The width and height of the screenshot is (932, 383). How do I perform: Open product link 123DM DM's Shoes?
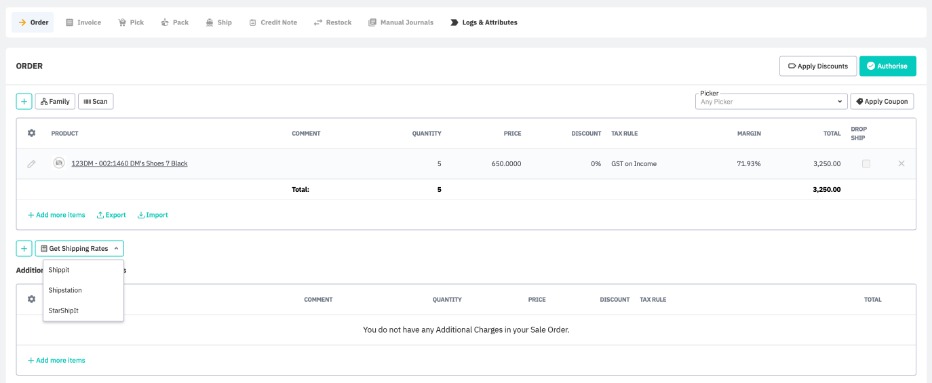(130, 164)
